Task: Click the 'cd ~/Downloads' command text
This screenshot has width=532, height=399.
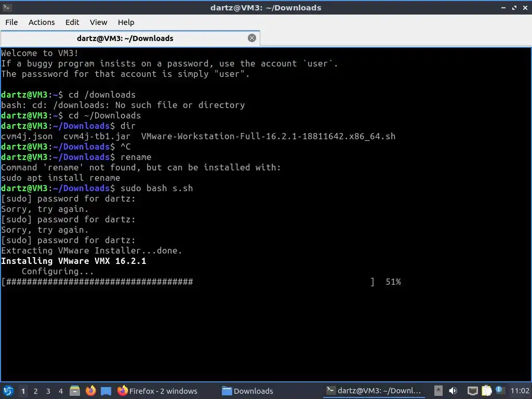Action: [x=104, y=116]
